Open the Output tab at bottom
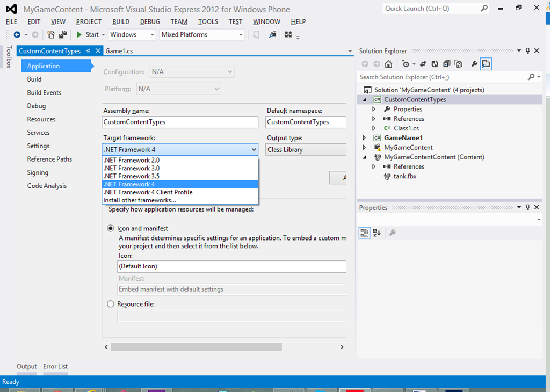Viewport: 550px width, 392px height. (x=26, y=366)
